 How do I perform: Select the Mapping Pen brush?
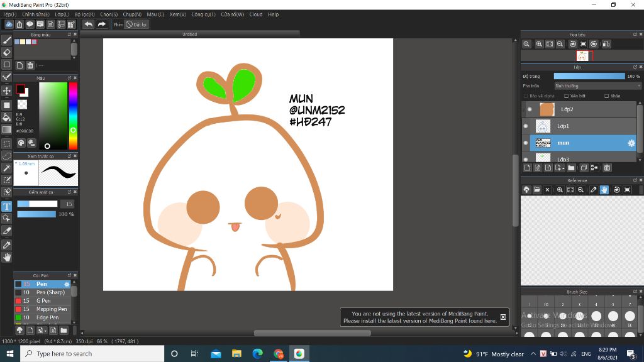(x=43, y=309)
